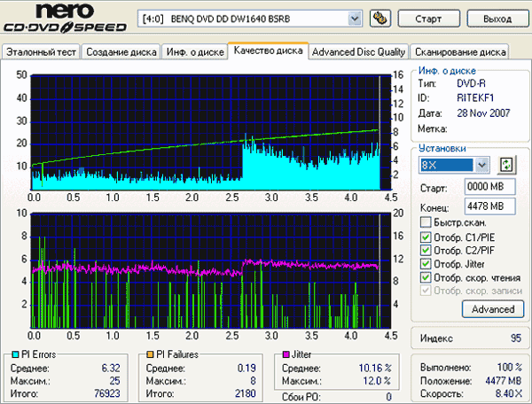
Task: Click the magenta Jitter legend swatch
Action: pos(286,354)
